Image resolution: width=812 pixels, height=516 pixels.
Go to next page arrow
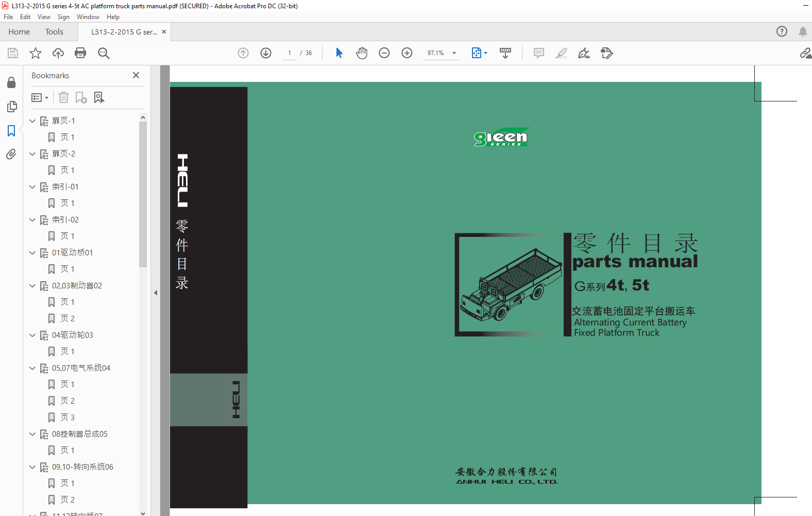point(266,53)
